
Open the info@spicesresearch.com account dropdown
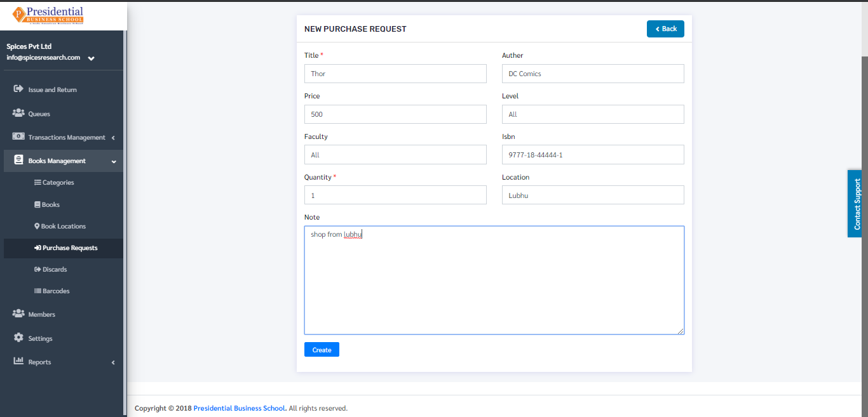[x=91, y=58]
